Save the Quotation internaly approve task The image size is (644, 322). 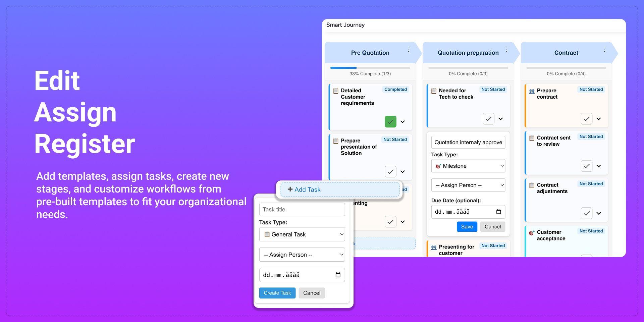(x=467, y=227)
